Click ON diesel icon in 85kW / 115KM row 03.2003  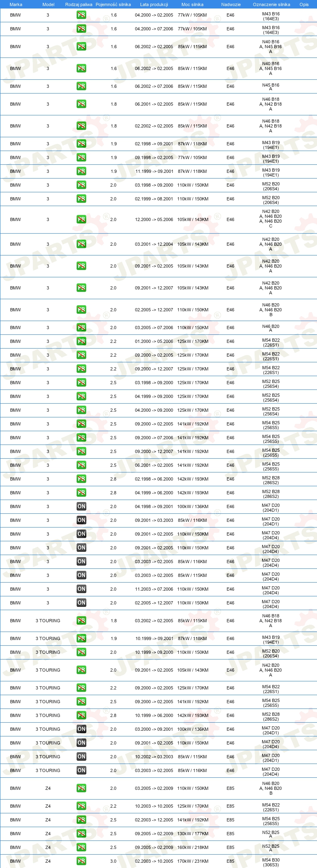(x=81, y=575)
